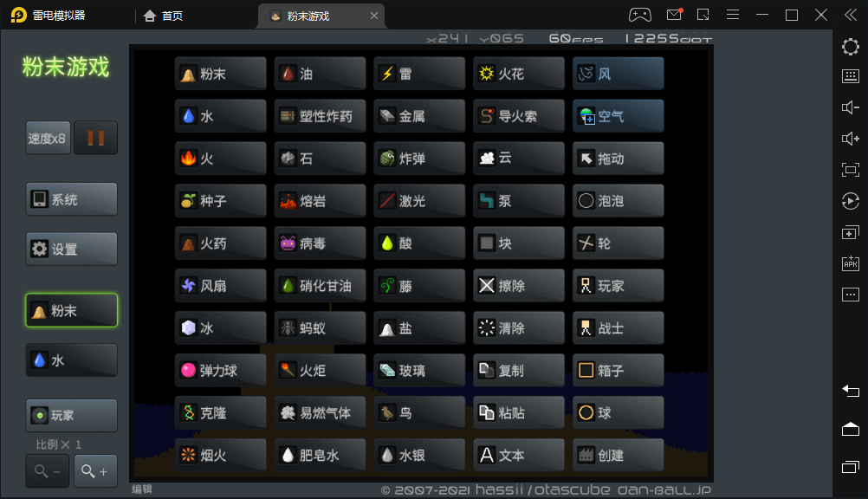Open the 设置 settings menu
Screen dimensions: 868x499
[x=71, y=249]
